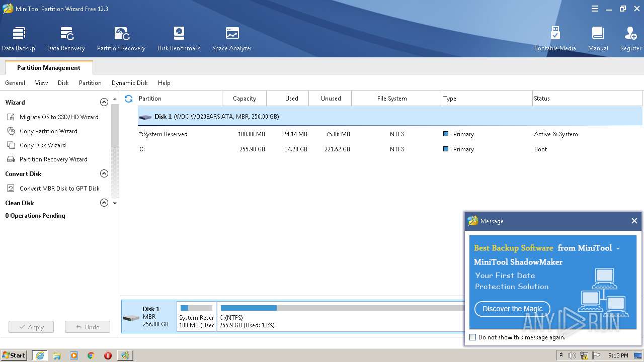Check Do not show this message again
The width and height of the screenshot is (644, 362).
tap(472, 337)
